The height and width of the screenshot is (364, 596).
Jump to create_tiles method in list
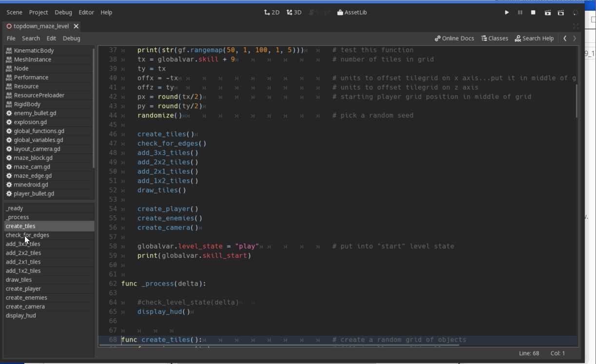click(49, 226)
